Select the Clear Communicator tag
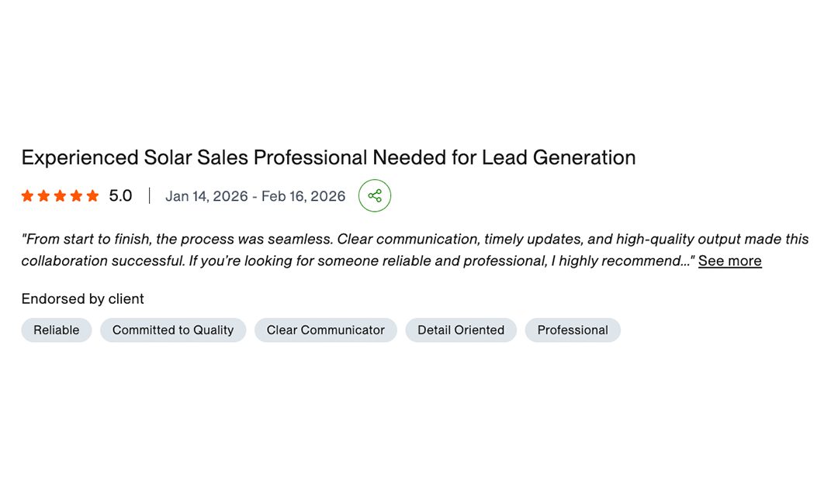The image size is (838, 504). 325,330
